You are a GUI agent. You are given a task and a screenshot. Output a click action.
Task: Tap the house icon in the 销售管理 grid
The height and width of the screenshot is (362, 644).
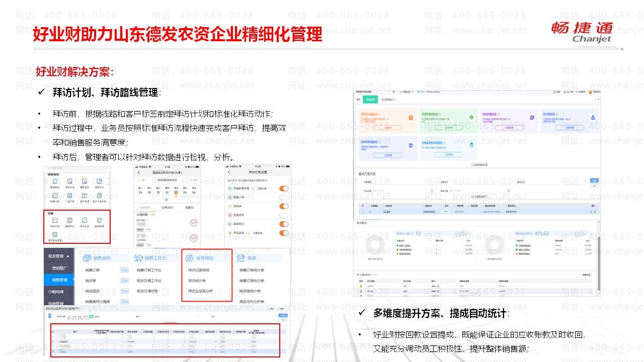(x=54, y=181)
